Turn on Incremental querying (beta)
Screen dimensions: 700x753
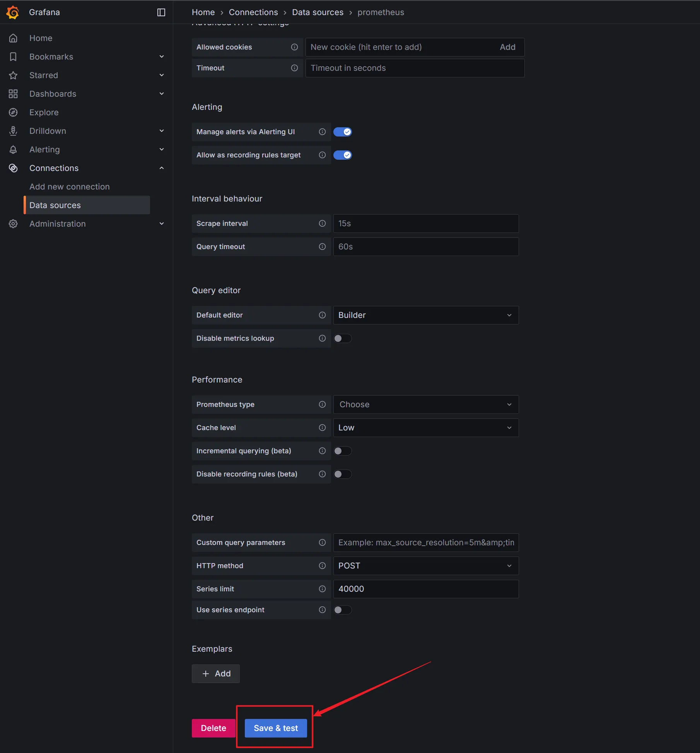tap(343, 451)
